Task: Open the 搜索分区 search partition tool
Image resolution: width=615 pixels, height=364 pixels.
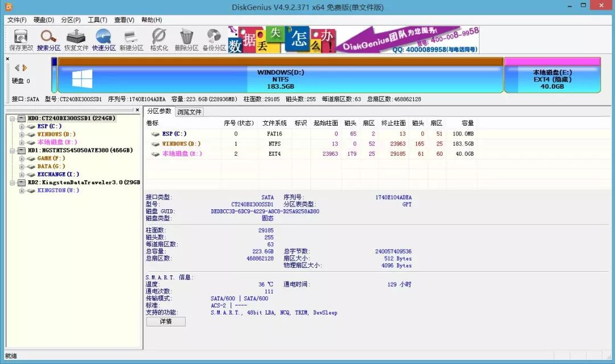Action: 48,40
